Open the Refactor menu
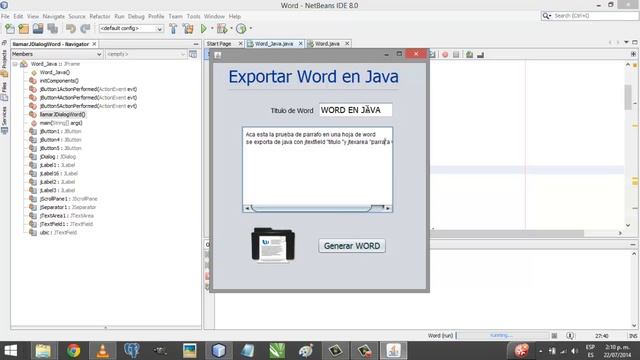The width and height of the screenshot is (640, 360). tap(100, 16)
